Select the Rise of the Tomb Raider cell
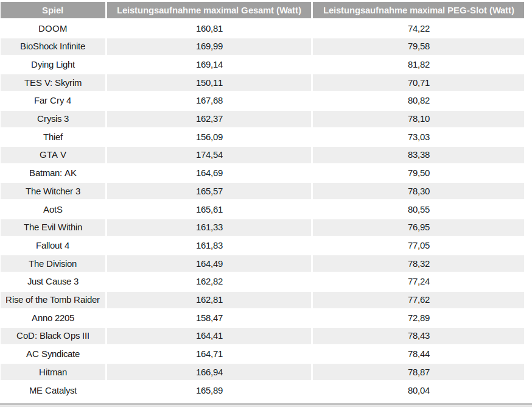Viewport: 532px width, 407px height. coord(52,300)
